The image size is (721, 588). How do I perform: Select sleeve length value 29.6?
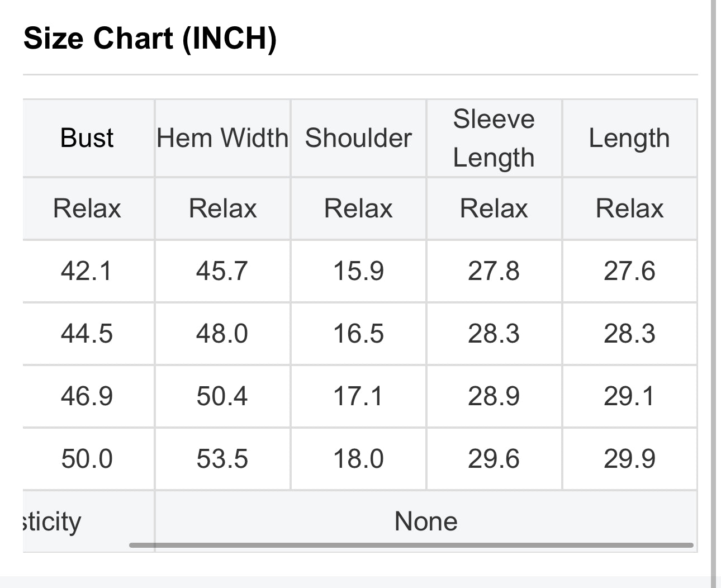click(x=494, y=459)
